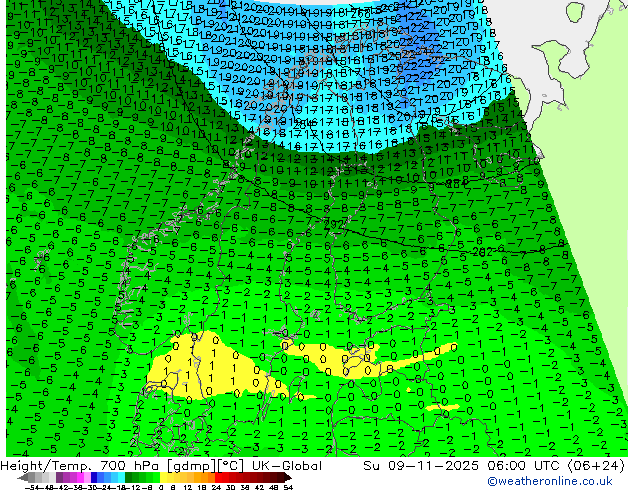634x490 pixels.
Task: Click the '(06+24)' forecast offset text
Action: coord(596,466)
